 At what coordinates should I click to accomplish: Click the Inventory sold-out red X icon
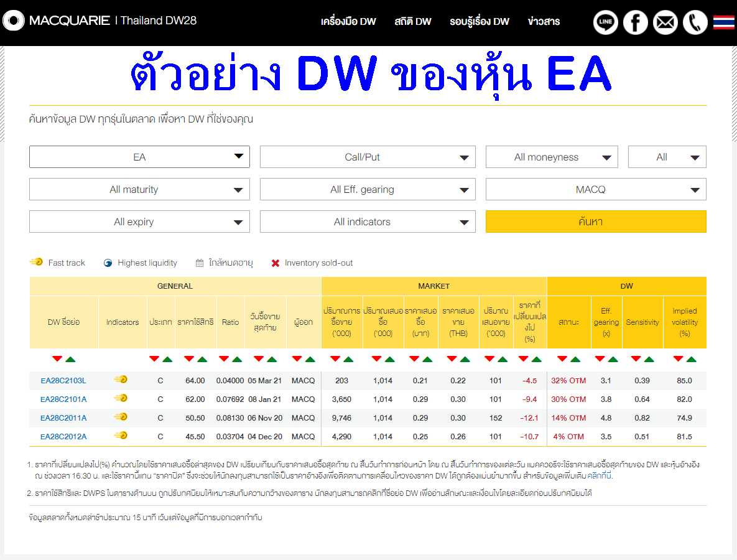coord(276,263)
